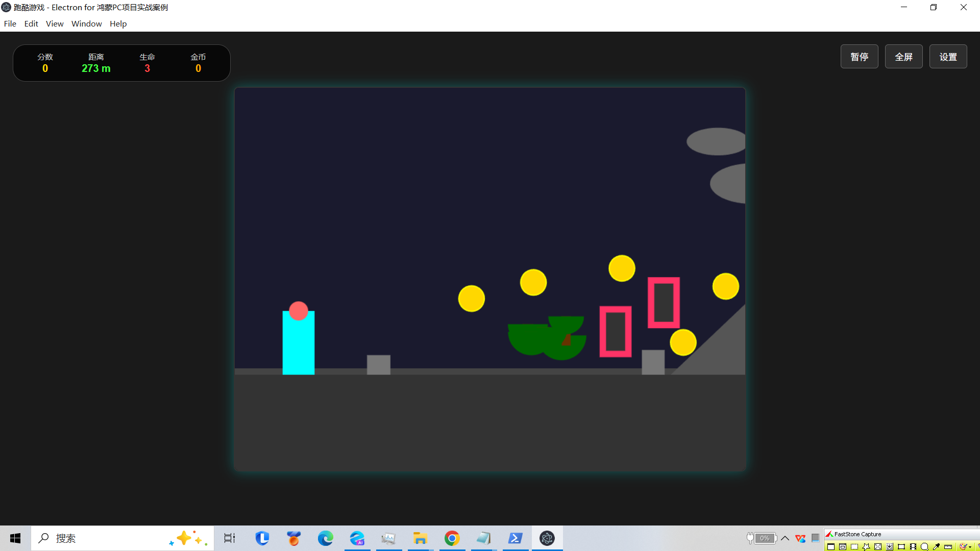980x551 pixels.
Task: Open the Window menu
Action: 86,23
